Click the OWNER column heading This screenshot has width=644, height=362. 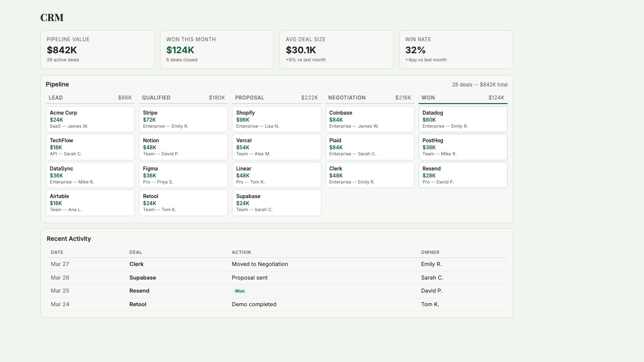pyautogui.click(x=430, y=252)
